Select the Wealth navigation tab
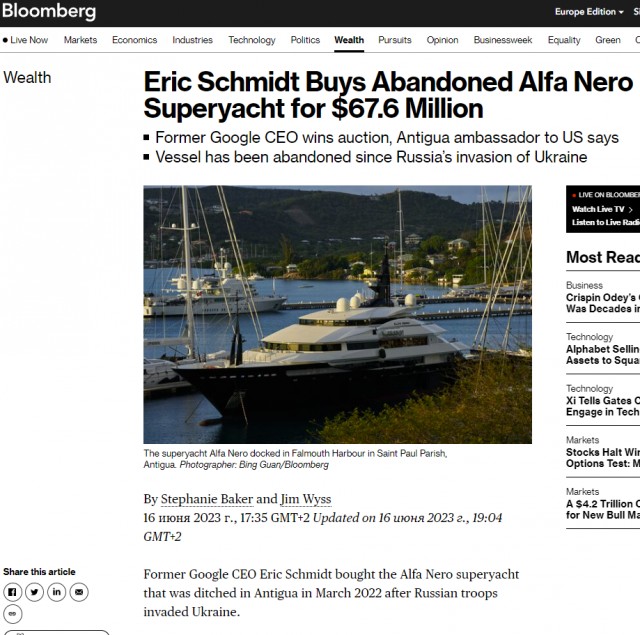The width and height of the screenshot is (640, 635). 349,40
